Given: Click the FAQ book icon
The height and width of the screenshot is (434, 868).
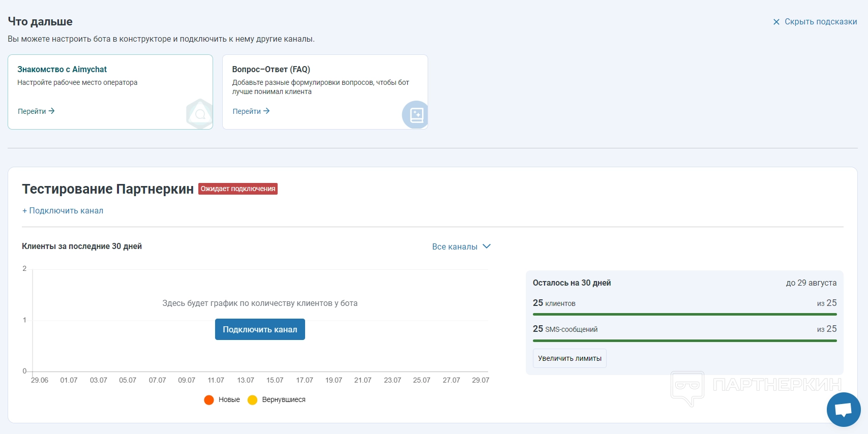Looking at the screenshot, I should pyautogui.click(x=416, y=115).
